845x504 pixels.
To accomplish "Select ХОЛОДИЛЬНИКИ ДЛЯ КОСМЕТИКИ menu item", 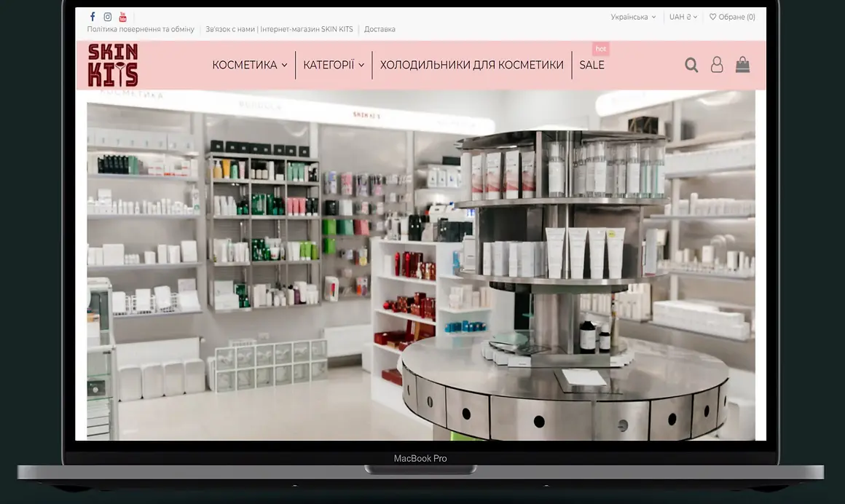I will point(471,65).
